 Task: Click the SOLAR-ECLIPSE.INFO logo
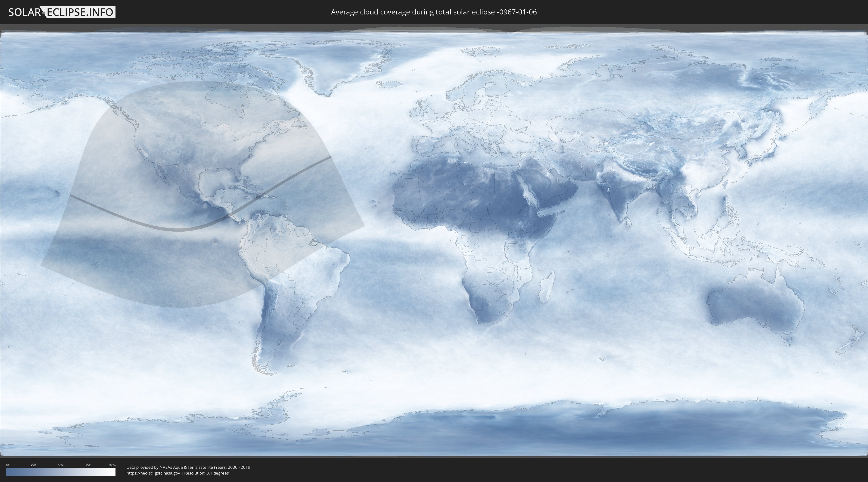[62, 12]
